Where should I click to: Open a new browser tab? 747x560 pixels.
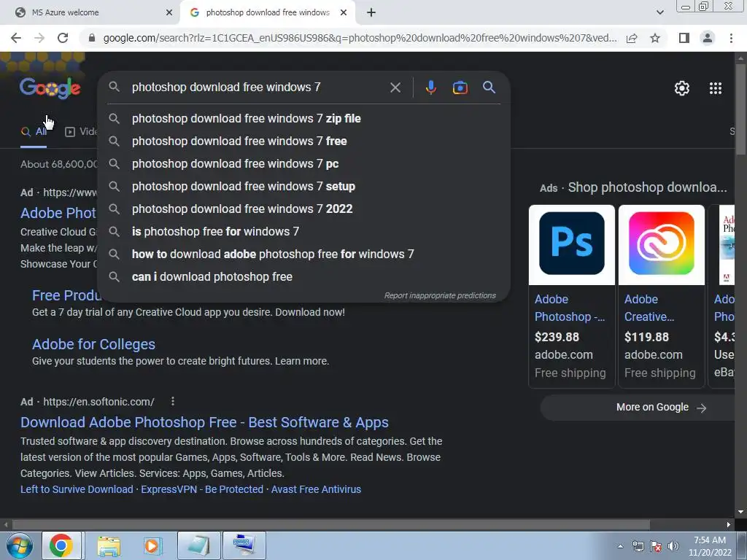[371, 13]
